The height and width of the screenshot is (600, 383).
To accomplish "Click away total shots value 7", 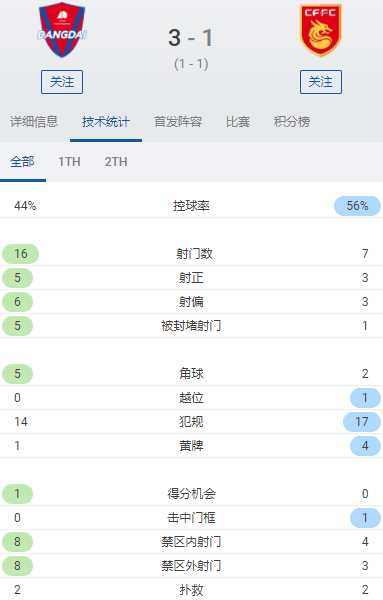I will coord(365,254).
